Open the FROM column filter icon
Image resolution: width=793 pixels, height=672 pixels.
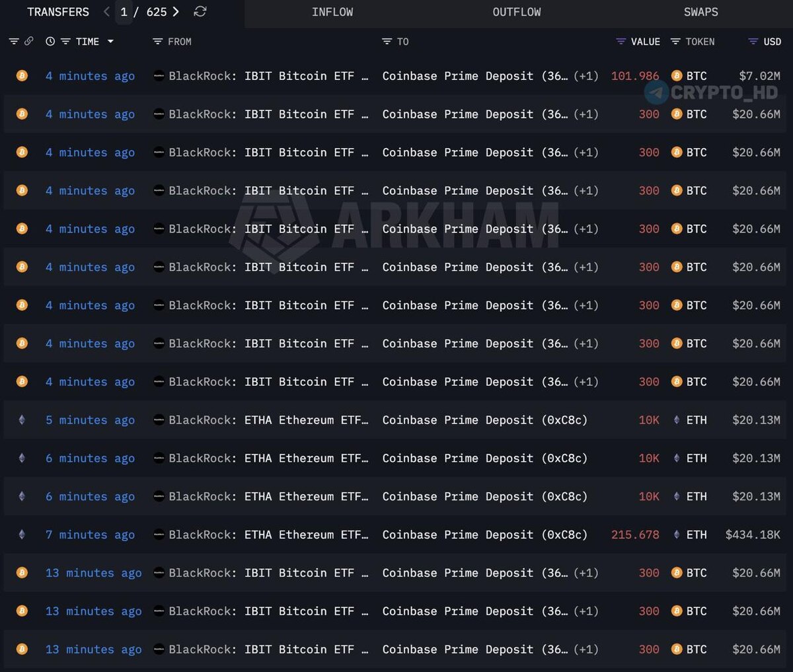click(x=157, y=42)
